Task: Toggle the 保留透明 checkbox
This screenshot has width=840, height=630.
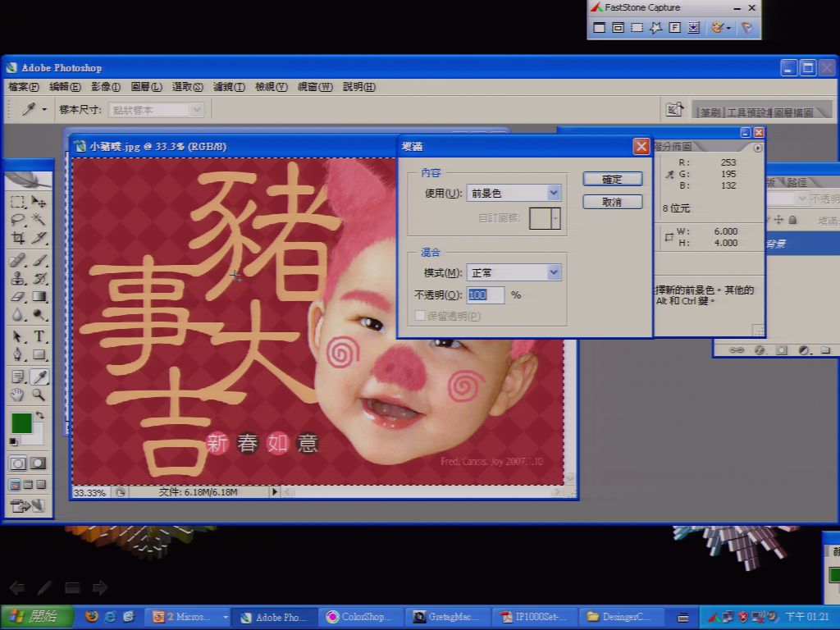Action: coord(419,316)
